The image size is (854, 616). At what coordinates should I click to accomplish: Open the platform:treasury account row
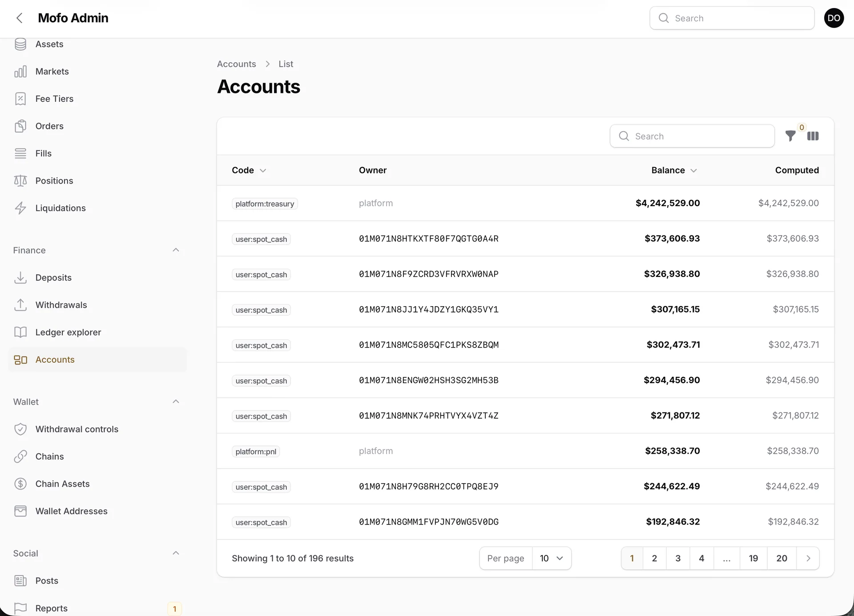pos(525,203)
